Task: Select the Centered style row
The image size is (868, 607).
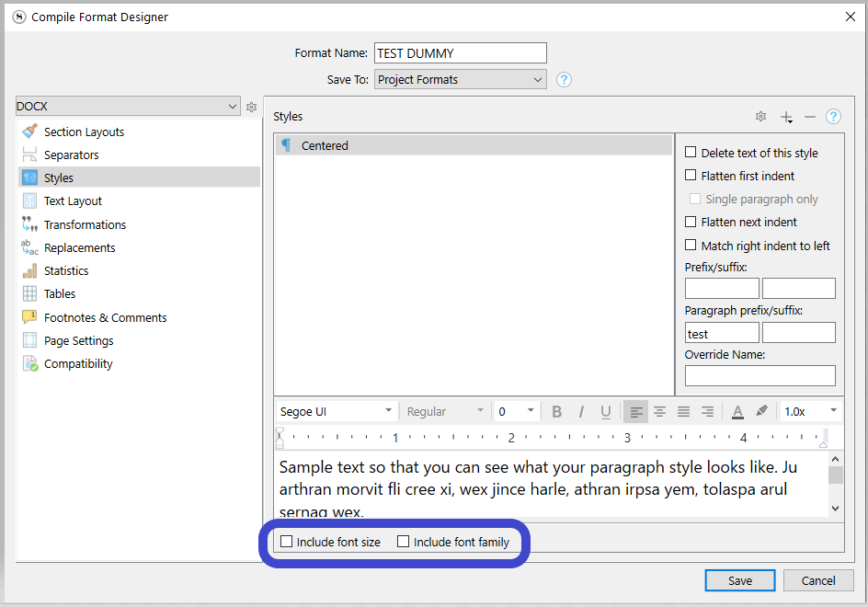Action: [474, 145]
